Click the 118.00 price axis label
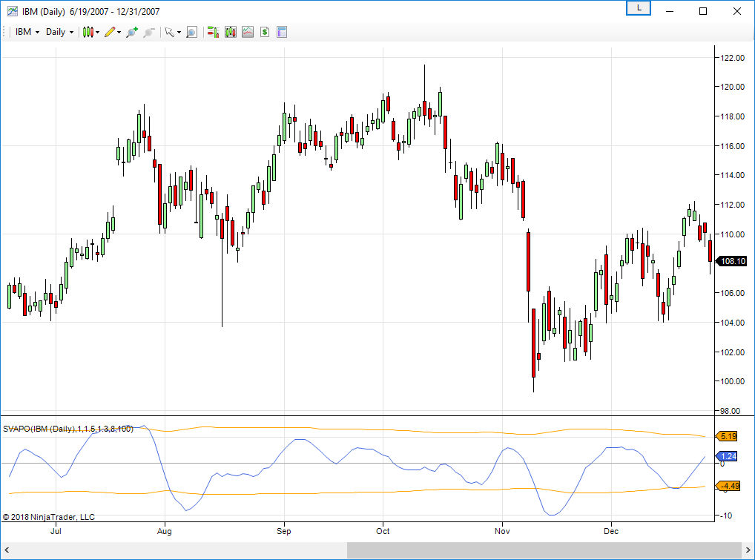The image size is (755, 560). pyautogui.click(x=732, y=116)
